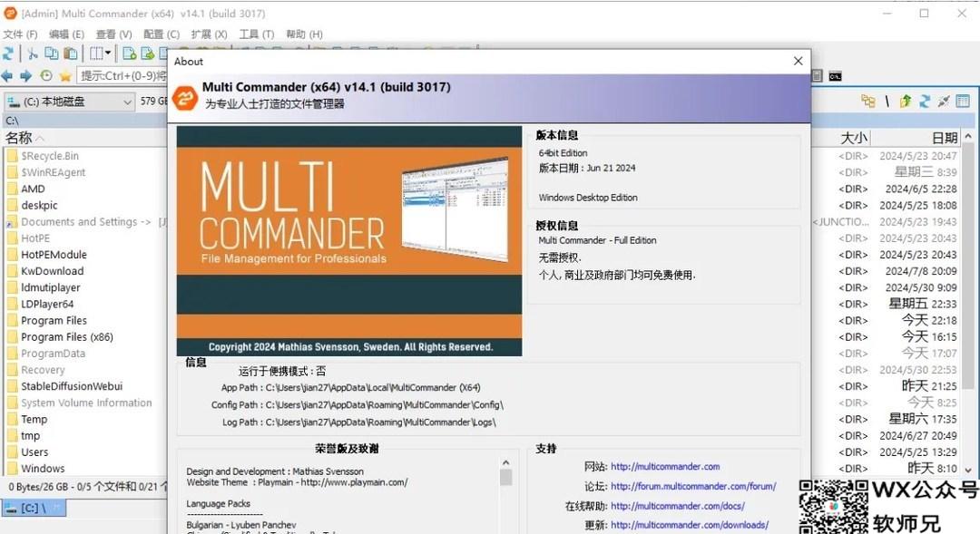Click the Copy toolbar icon
Viewport: 980px width, 534px height.
(x=51, y=53)
